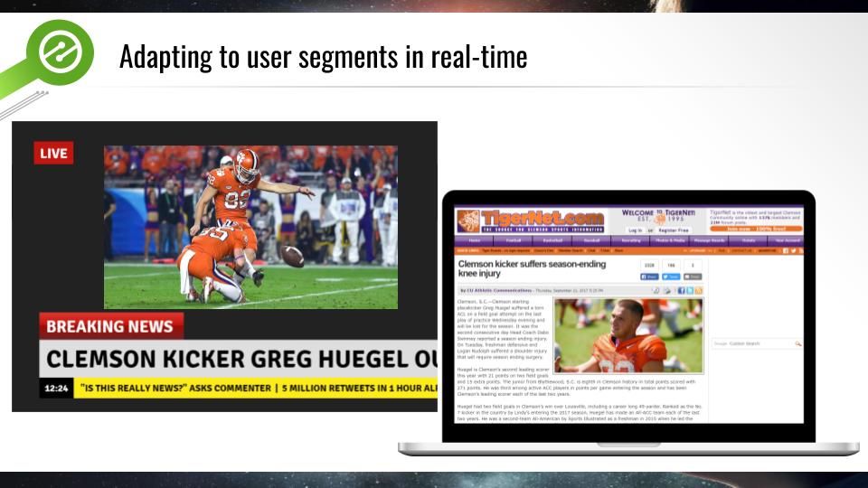Click the 'WELCOME TO TIGERNET!' banner text
The height and width of the screenshot is (488, 868).
coord(658,213)
